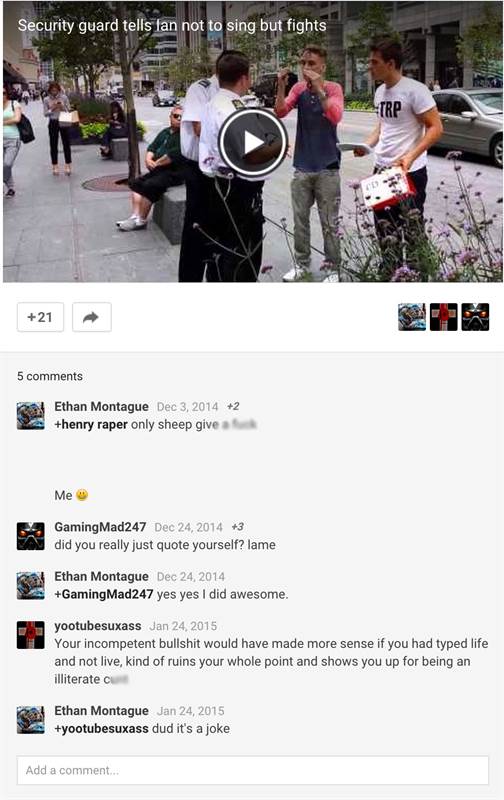Open the yootubesuxass username link
Image resolution: width=504 pixels, height=800 pixels.
(x=98, y=626)
